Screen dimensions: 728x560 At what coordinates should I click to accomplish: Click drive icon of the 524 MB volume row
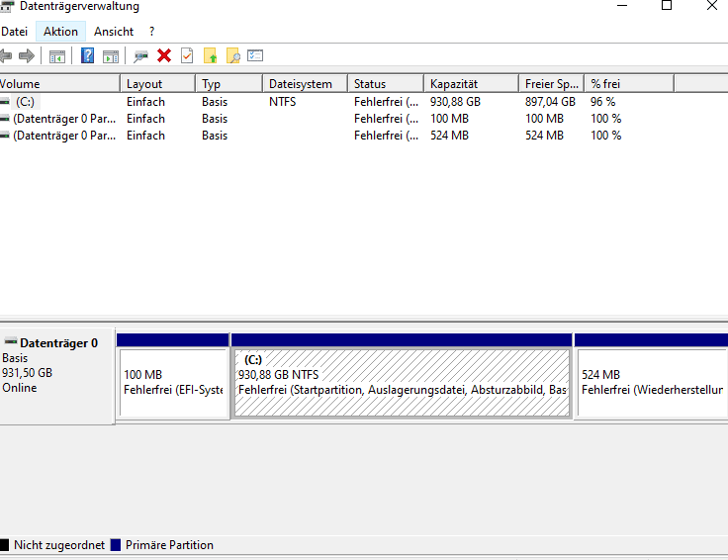(x=5, y=136)
